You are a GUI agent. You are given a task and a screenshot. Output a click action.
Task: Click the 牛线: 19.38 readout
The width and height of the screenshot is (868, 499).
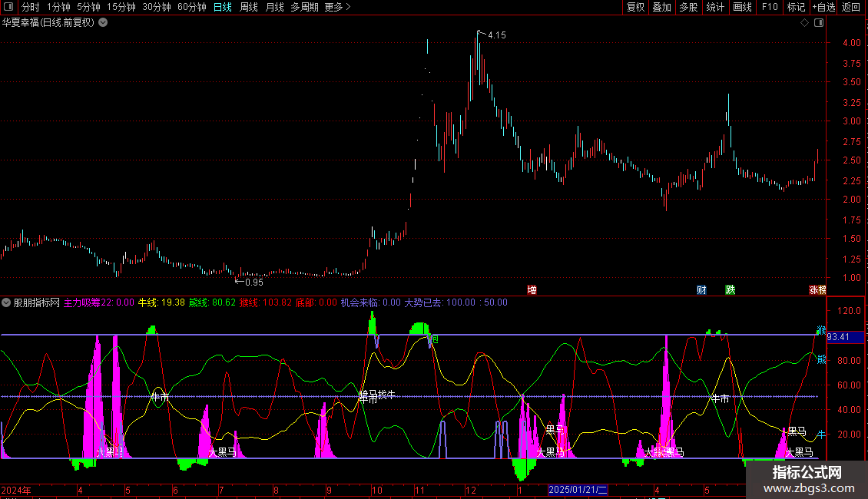[x=161, y=302]
